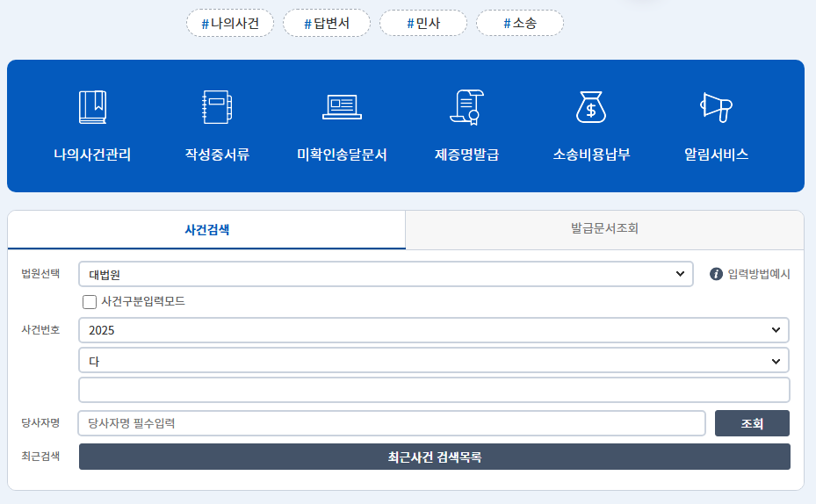Viewport: 816px width, 504px height.
Task: Click the 작성중서류 label
Action: click(x=217, y=155)
